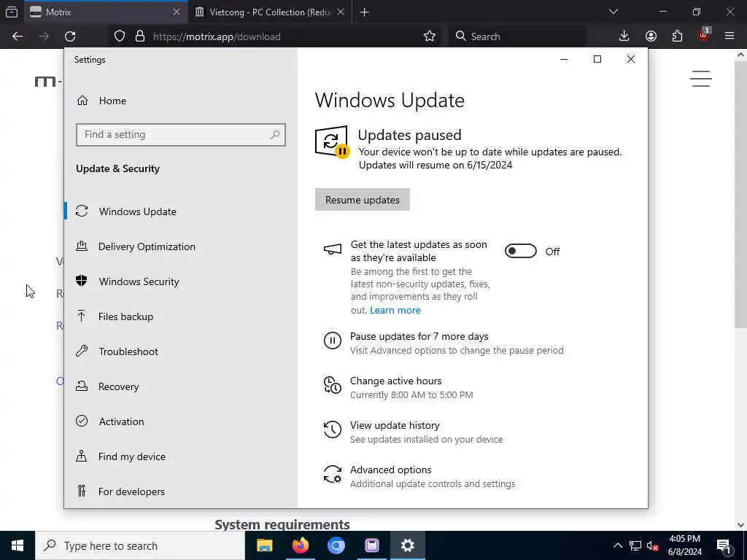
Task: Click the pause icon beside Pause updates
Action: tap(332, 341)
